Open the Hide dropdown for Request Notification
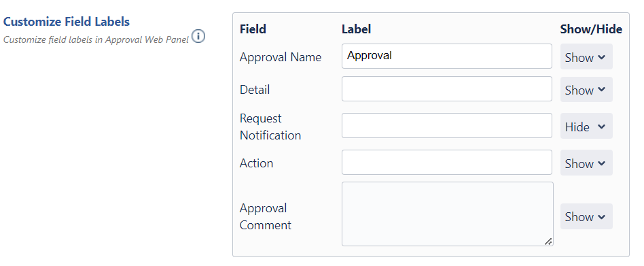The height and width of the screenshot is (266, 644). click(586, 127)
